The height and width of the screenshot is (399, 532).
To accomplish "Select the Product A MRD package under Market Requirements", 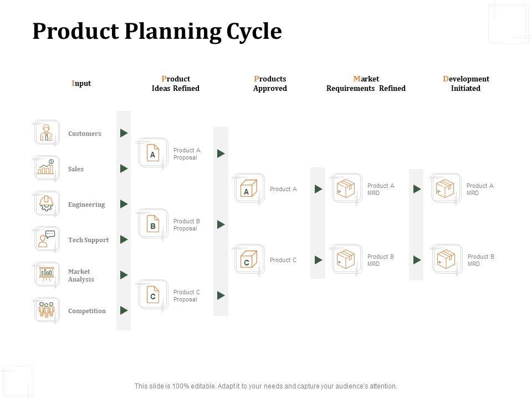I will pos(345,189).
